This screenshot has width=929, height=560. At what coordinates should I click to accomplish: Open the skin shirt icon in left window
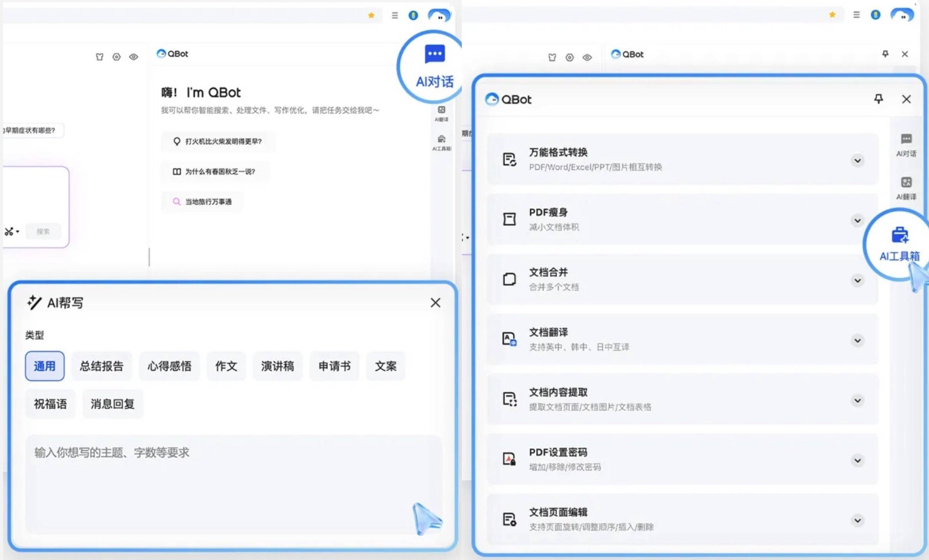click(100, 57)
